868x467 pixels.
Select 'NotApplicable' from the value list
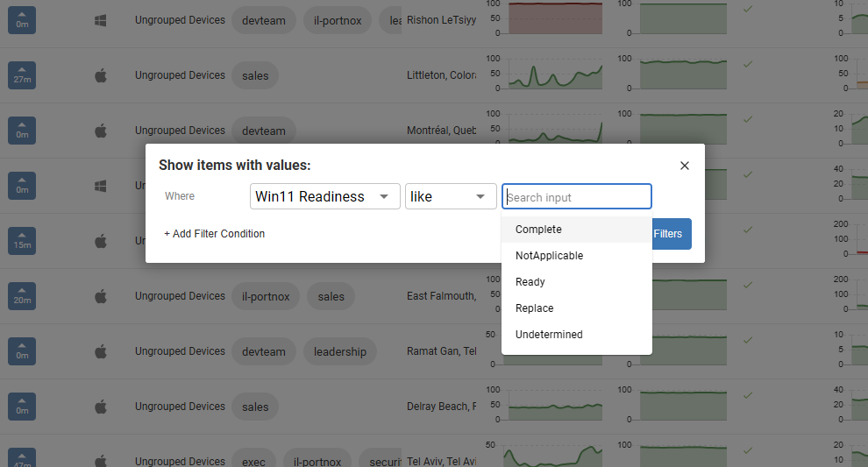click(x=549, y=256)
